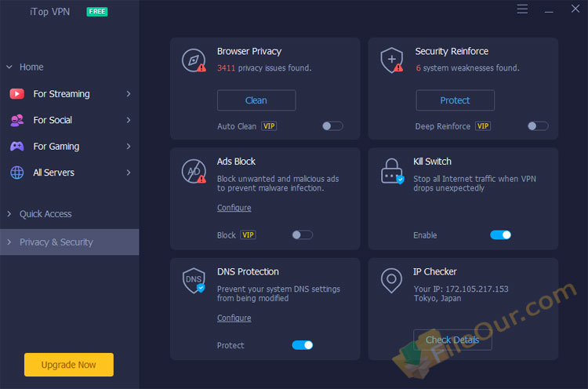Click the Tokyo, Japan location text

(437, 298)
